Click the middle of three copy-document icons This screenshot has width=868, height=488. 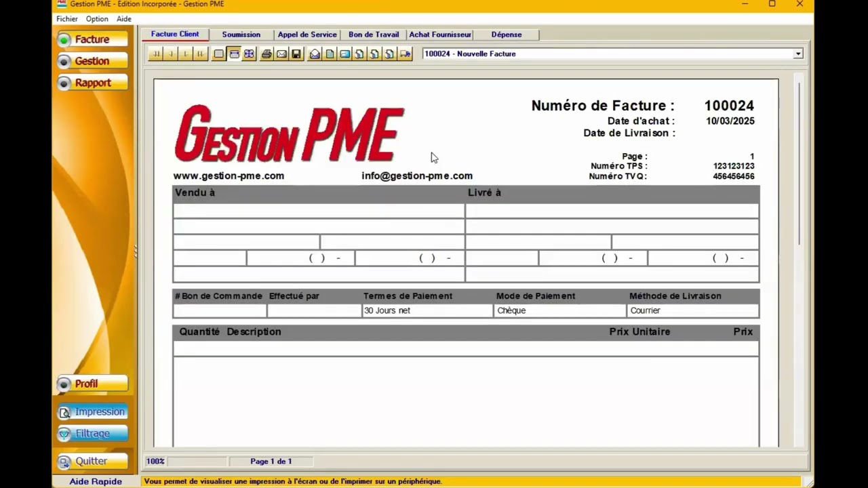click(x=374, y=54)
